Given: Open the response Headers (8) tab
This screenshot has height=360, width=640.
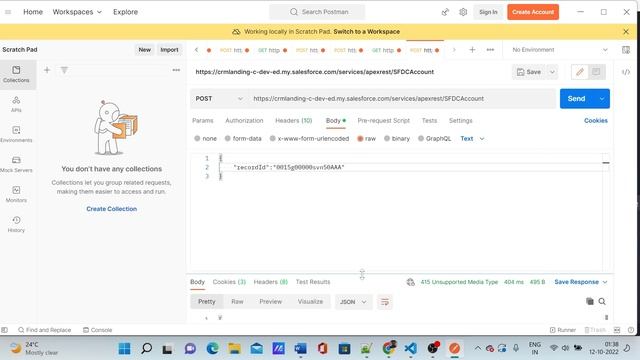Looking at the screenshot, I should pyautogui.click(x=271, y=282).
